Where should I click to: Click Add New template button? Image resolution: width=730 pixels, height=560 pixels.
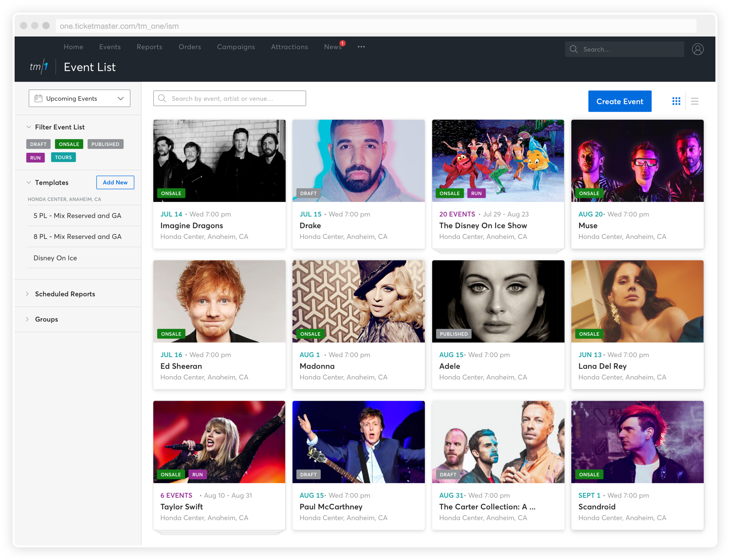click(115, 182)
